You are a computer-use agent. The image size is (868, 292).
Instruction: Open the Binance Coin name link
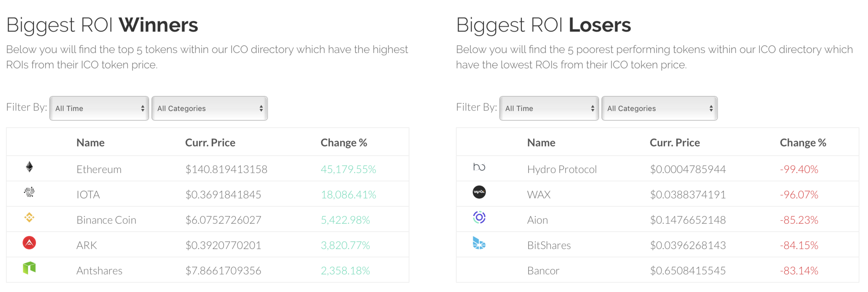(x=106, y=220)
